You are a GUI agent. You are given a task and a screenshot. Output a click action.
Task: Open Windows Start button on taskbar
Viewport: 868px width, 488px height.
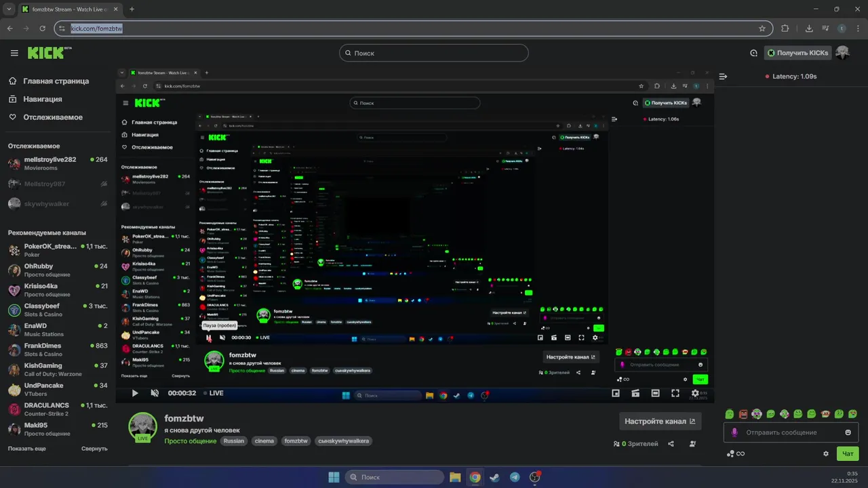coord(334,477)
